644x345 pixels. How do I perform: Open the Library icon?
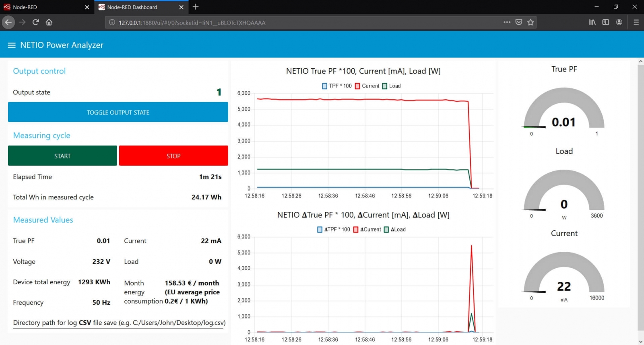[x=592, y=22]
